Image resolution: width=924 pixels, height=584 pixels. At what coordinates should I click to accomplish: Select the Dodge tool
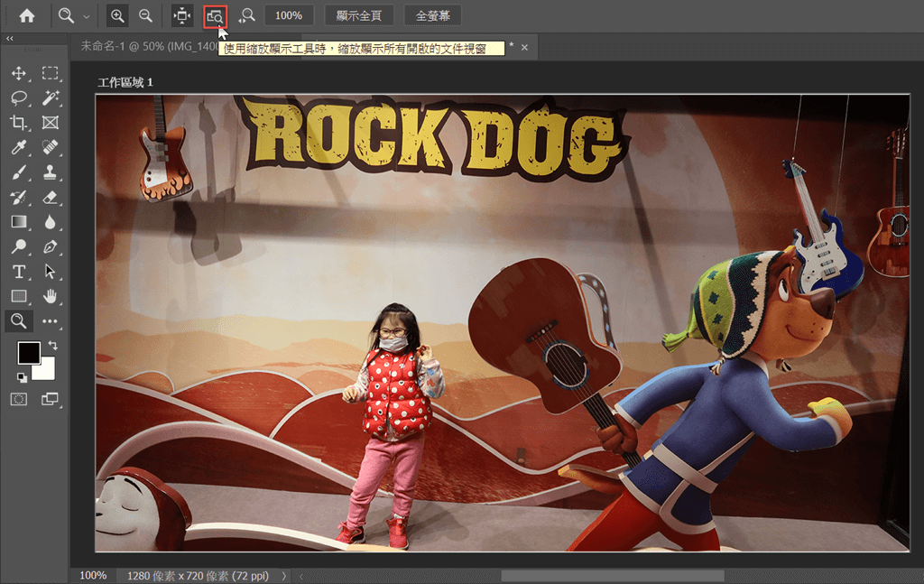[x=19, y=246]
